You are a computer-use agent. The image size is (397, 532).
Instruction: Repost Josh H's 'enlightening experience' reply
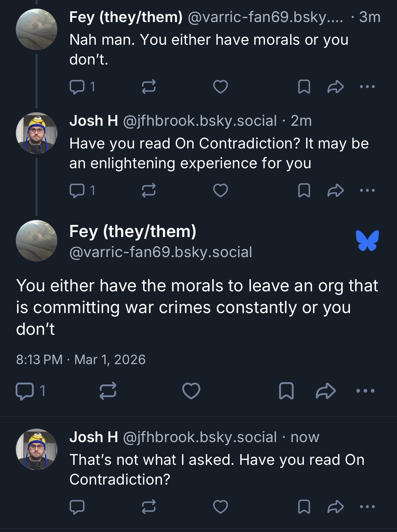(x=148, y=191)
